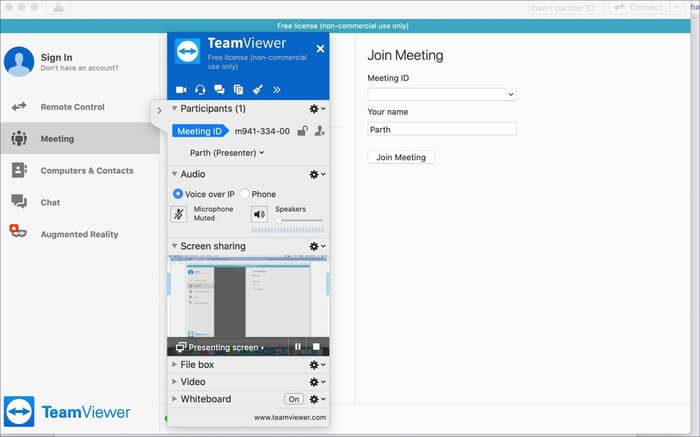Click the invite participant icon
The image size is (700, 437).
click(x=319, y=131)
